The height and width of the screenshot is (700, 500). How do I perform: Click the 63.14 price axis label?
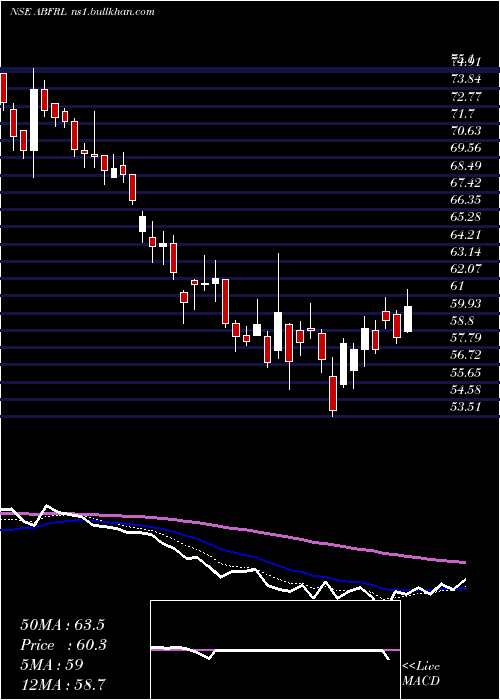tap(466, 252)
